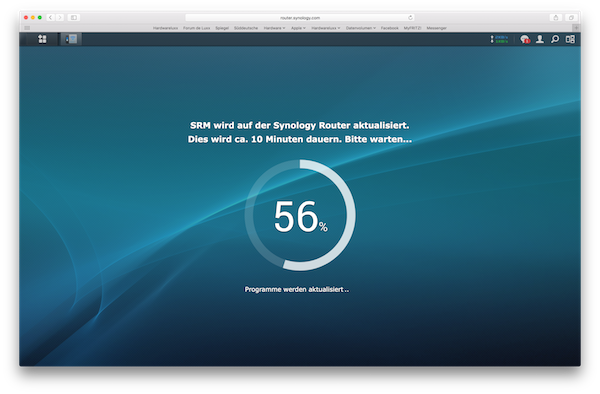Image resolution: width=600 pixels, height=394 pixels.
Task: Open the favorites bar list icon
Action: click(27, 28)
